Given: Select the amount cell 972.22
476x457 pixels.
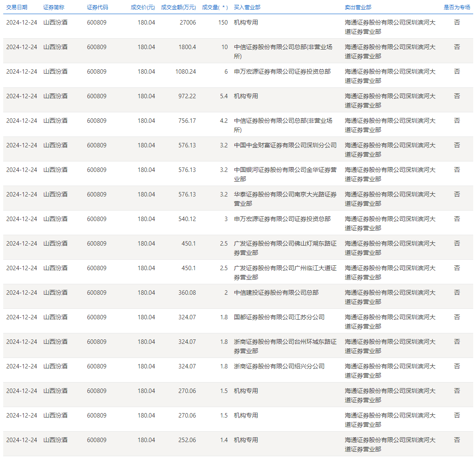Looking at the screenshot, I should (187, 96).
